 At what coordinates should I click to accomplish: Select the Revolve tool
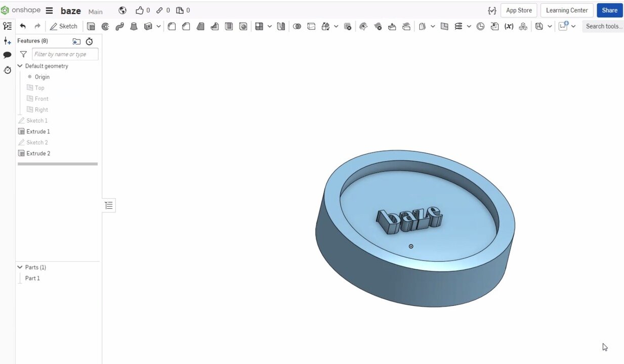105,26
